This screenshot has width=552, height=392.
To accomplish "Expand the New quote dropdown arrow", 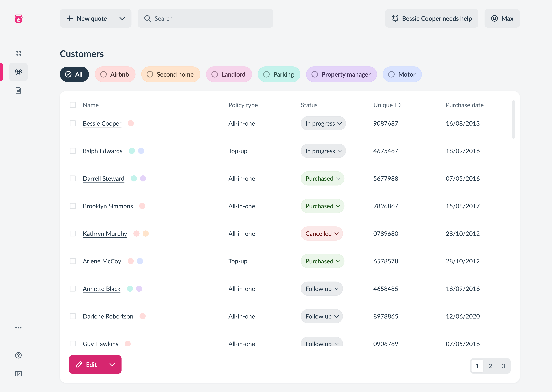I will pyautogui.click(x=122, y=19).
